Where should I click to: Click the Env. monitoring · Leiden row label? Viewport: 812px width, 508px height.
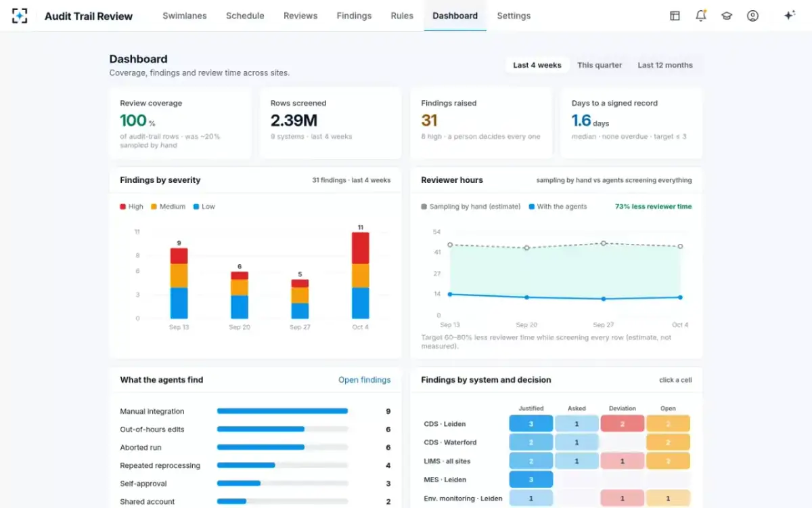pos(464,499)
